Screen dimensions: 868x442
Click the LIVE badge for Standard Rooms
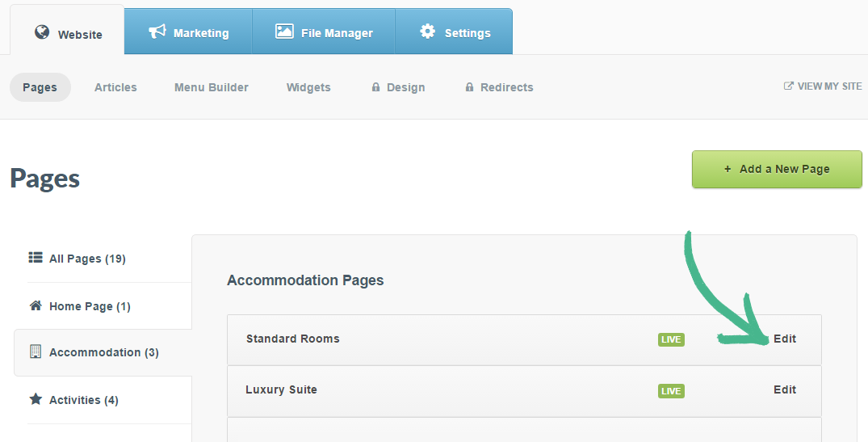[671, 339]
